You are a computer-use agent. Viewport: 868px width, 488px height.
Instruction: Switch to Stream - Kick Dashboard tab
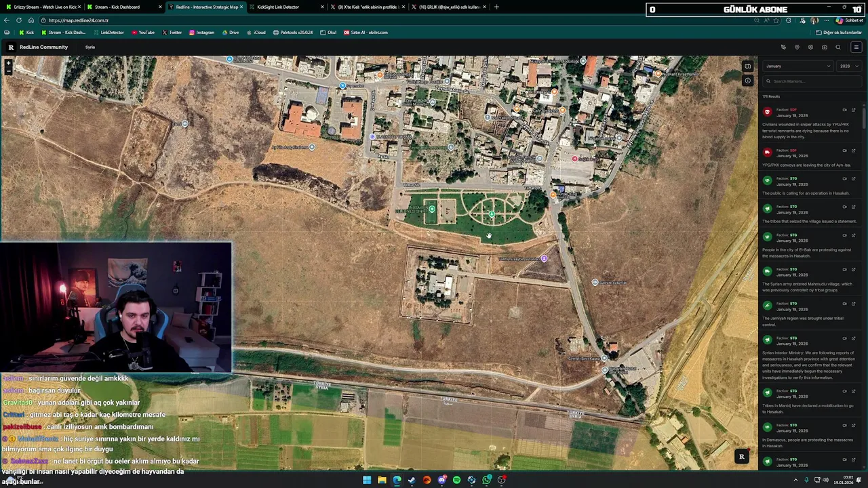pyautogui.click(x=122, y=7)
